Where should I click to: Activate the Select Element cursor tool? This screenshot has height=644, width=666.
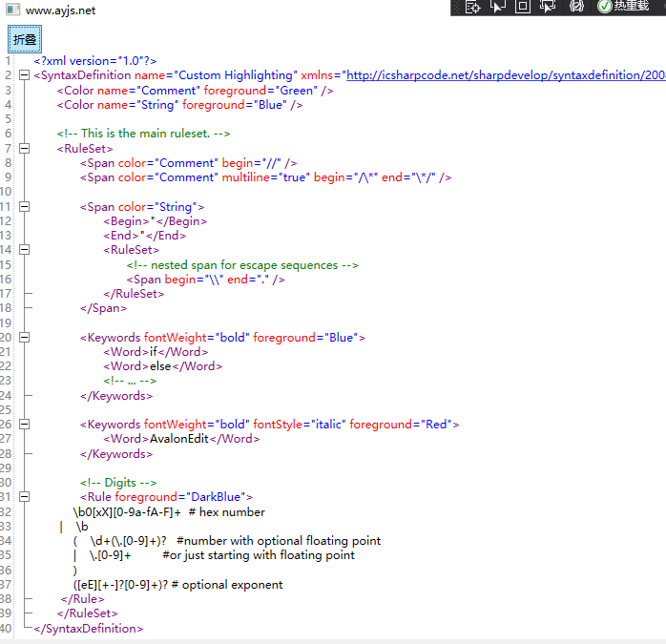(498, 7)
